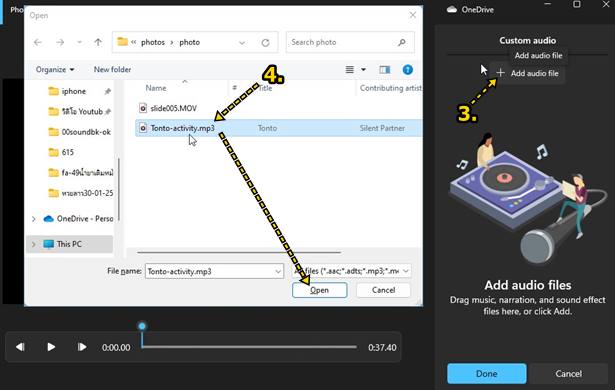Click the search magnifier icon
The width and height of the screenshot is (615, 390).
(402, 42)
